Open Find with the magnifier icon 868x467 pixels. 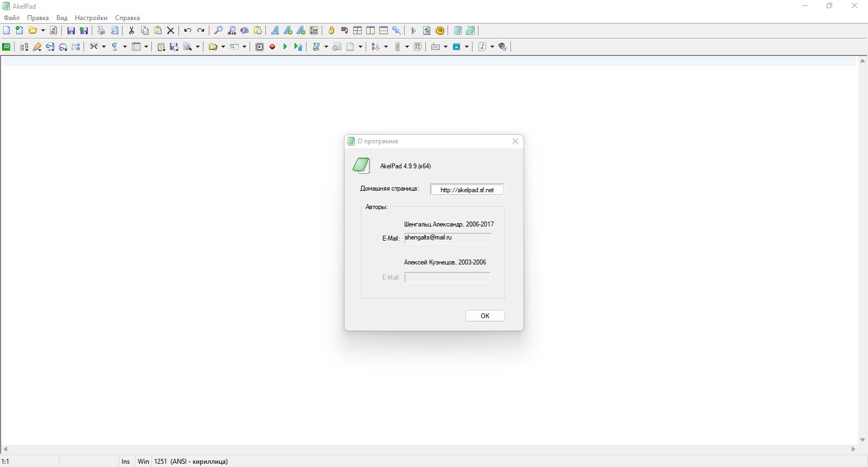point(219,30)
